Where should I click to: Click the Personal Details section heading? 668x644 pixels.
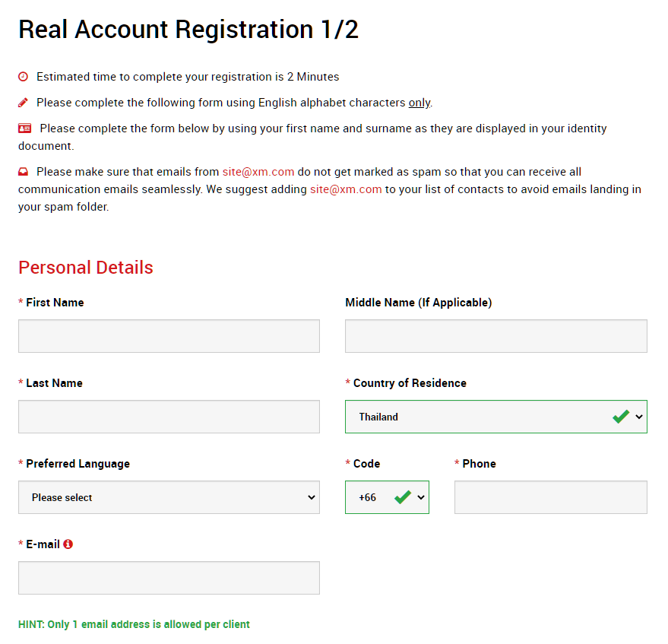86,268
